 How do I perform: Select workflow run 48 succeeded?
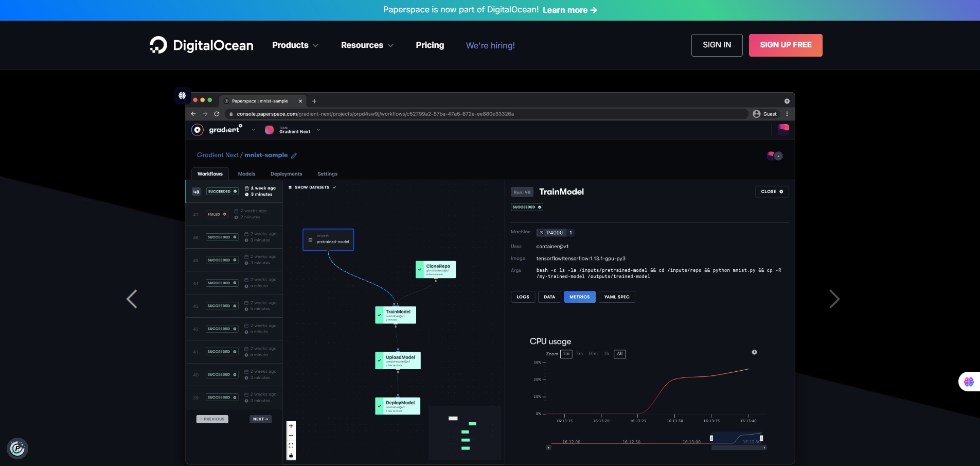click(x=234, y=192)
